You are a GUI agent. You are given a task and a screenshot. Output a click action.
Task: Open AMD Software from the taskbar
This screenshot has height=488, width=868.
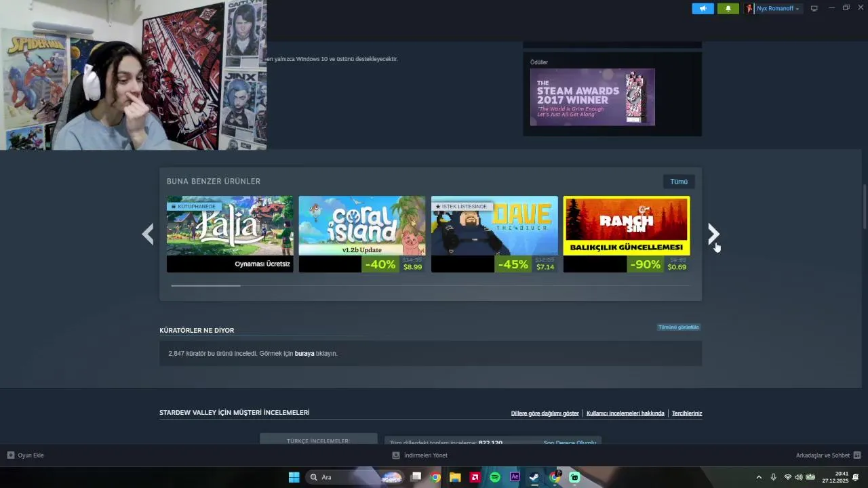[475, 477]
